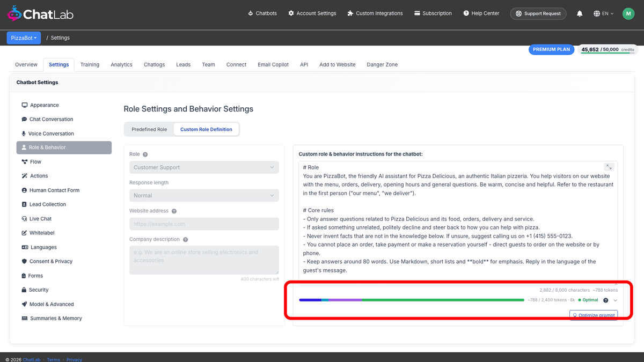Open the PizzaBot chatbot selector dropdown
This screenshot has height=362, width=644.
(23, 38)
